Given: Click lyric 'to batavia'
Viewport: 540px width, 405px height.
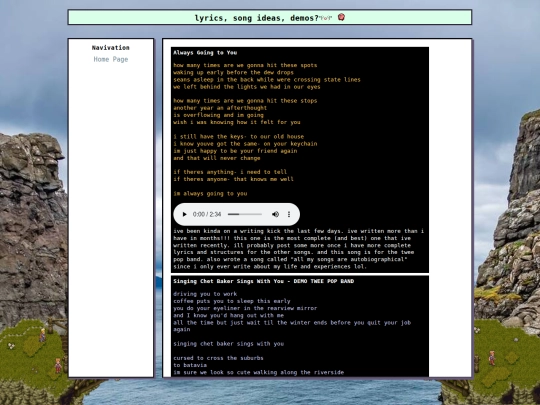Looking at the screenshot, I should click(x=190, y=365).
